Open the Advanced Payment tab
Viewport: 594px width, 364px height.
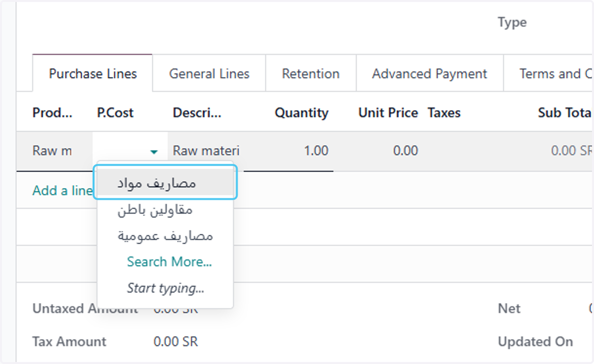430,74
